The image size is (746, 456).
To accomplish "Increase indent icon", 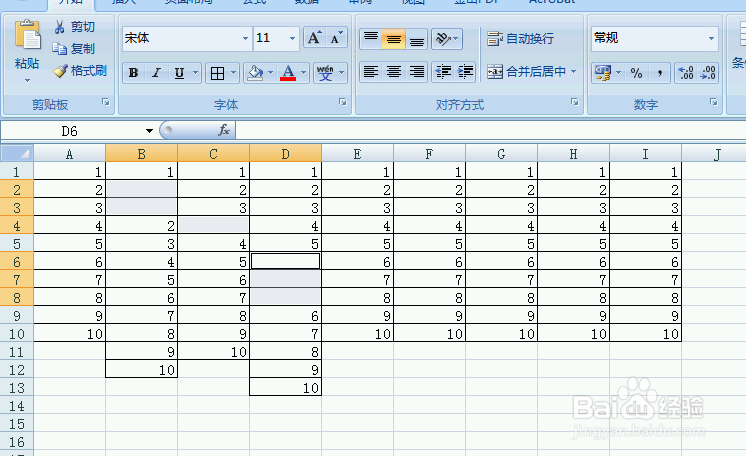I will [x=465, y=72].
